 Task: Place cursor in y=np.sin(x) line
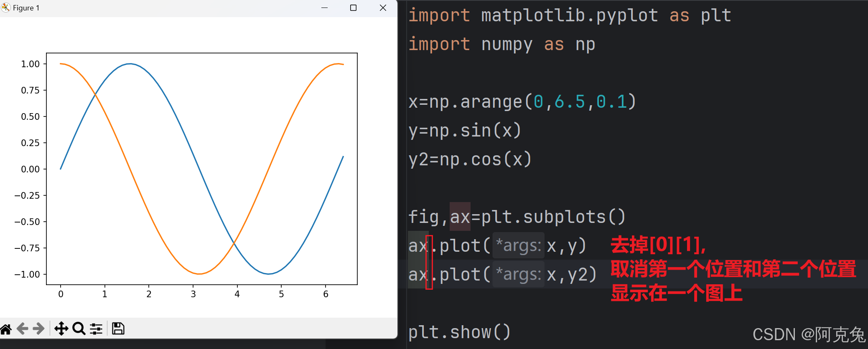click(465, 131)
